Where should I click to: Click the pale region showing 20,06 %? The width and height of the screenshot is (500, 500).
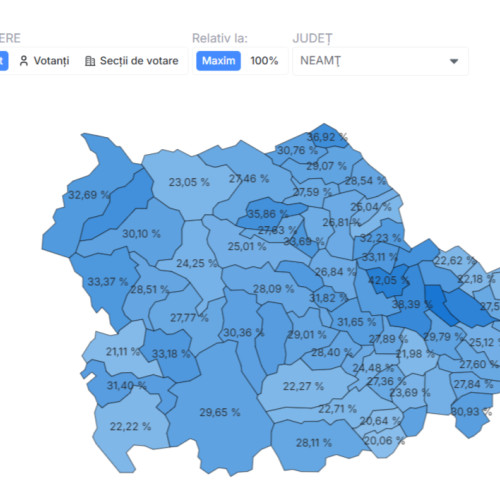[x=384, y=441]
